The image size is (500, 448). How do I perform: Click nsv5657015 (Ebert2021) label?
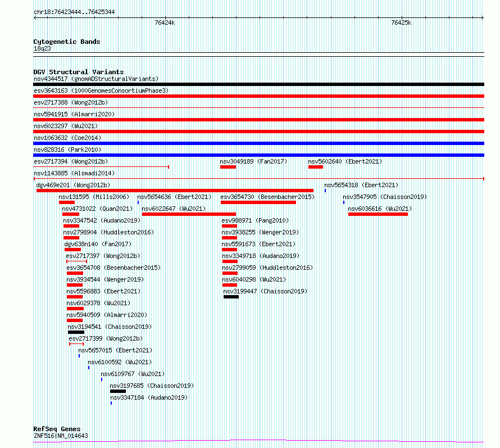coord(115,350)
